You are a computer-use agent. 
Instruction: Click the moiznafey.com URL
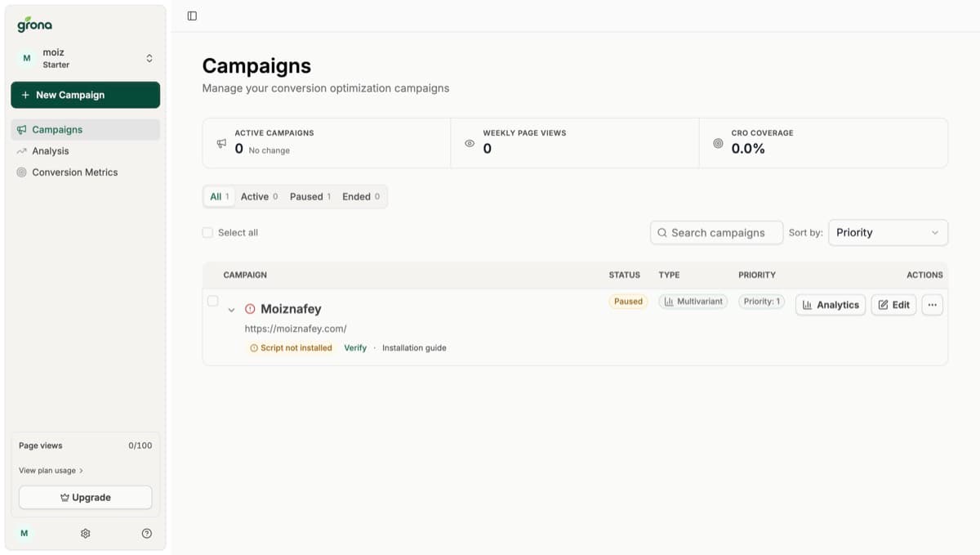tap(296, 329)
